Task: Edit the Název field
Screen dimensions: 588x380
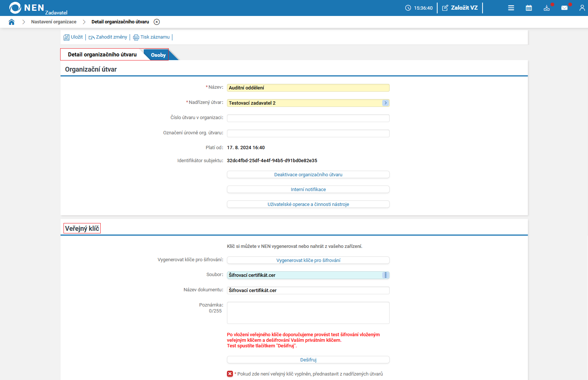Action: 308,88
